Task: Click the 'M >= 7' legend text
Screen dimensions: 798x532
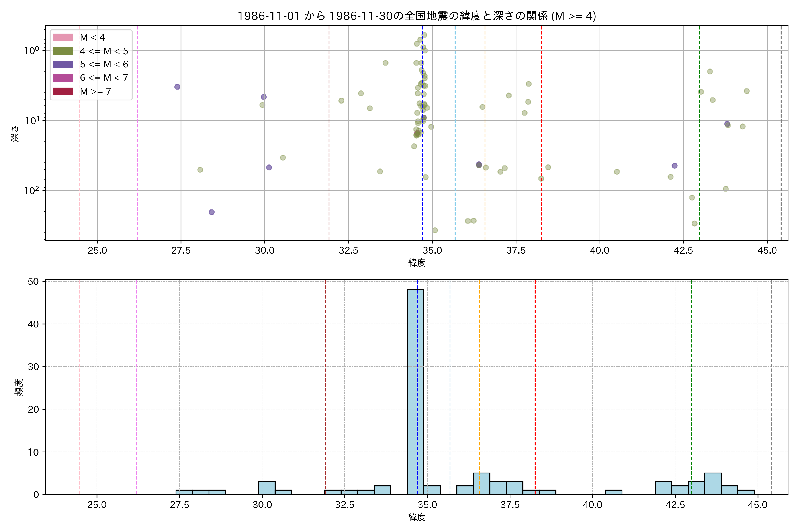Action: pyautogui.click(x=95, y=91)
